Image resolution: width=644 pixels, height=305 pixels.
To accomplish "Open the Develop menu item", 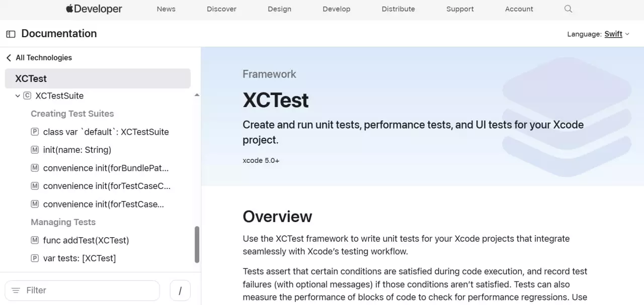I will click(336, 9).
